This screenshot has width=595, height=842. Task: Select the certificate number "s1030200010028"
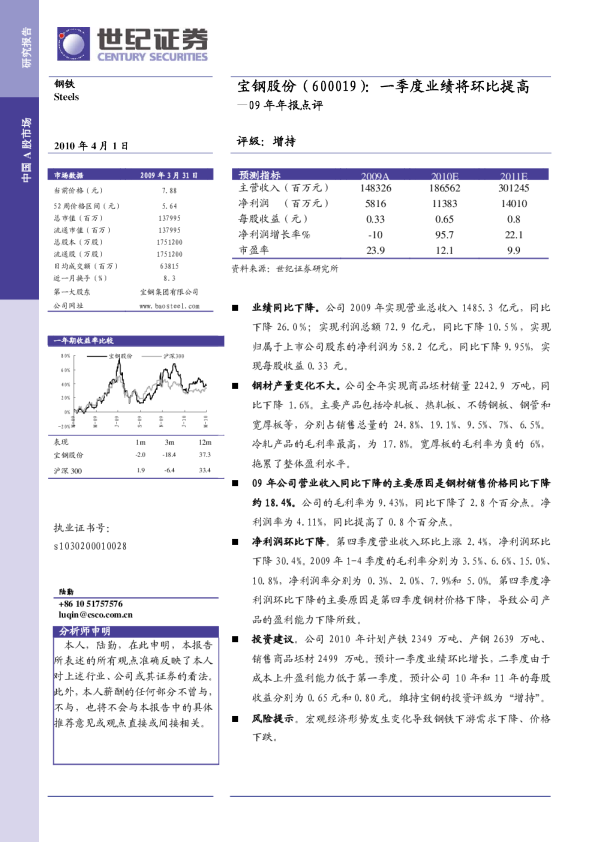coord(90,546)
